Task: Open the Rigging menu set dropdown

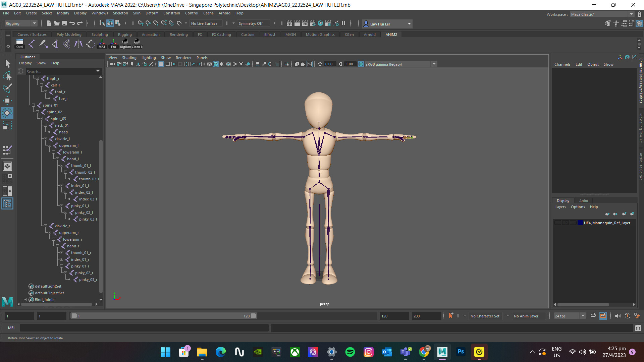Action: (x=34, y=23)
